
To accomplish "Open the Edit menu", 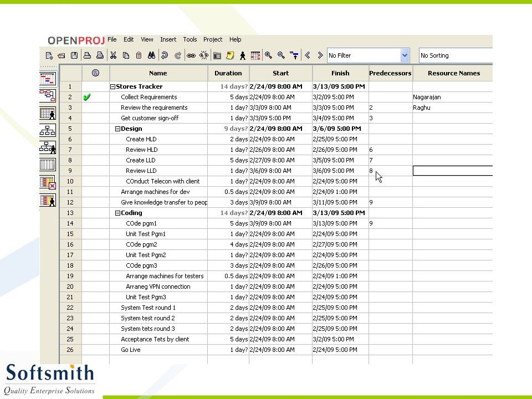I will pyautogui.click(x=129, y=39).
